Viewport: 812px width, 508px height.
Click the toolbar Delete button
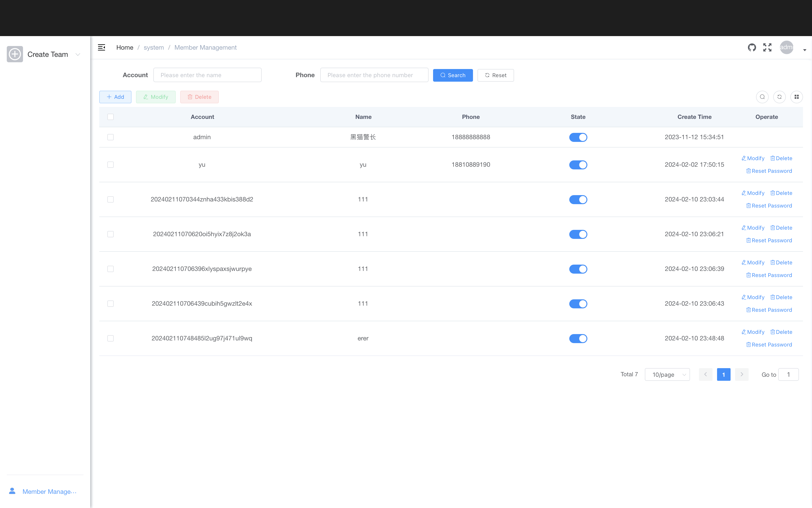point(199,97)
